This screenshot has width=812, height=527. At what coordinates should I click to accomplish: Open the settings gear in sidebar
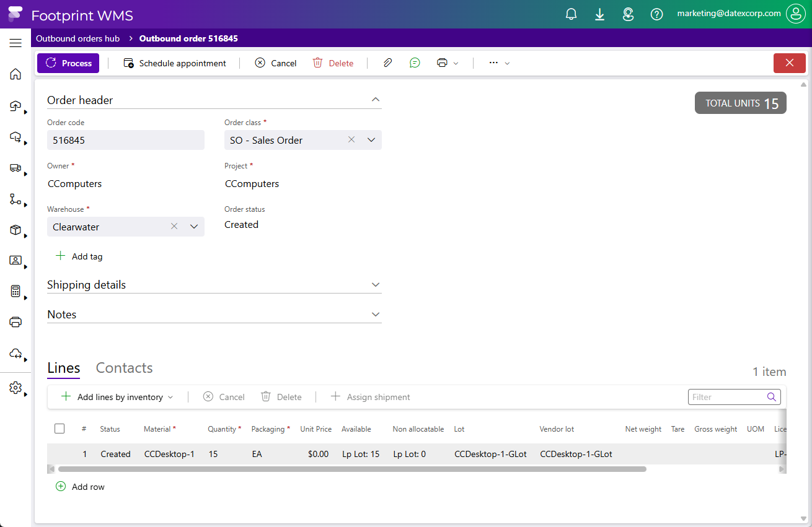coord(15,388)
